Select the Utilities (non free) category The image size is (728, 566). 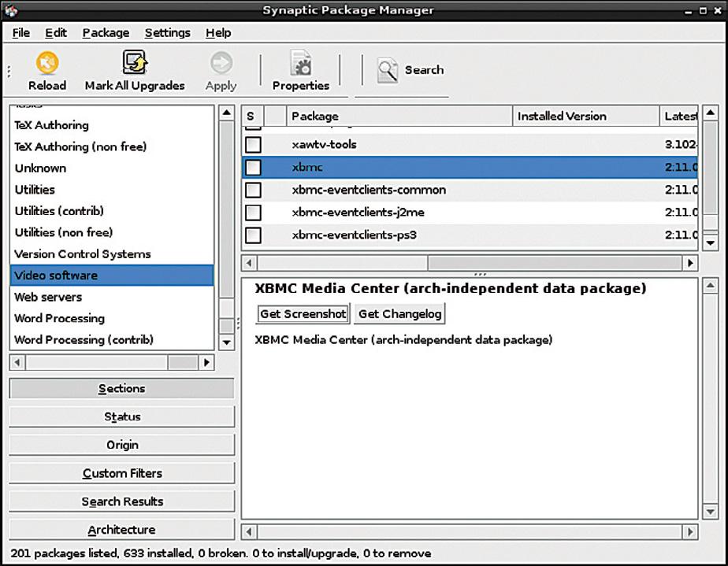click(x=111, y=232)
